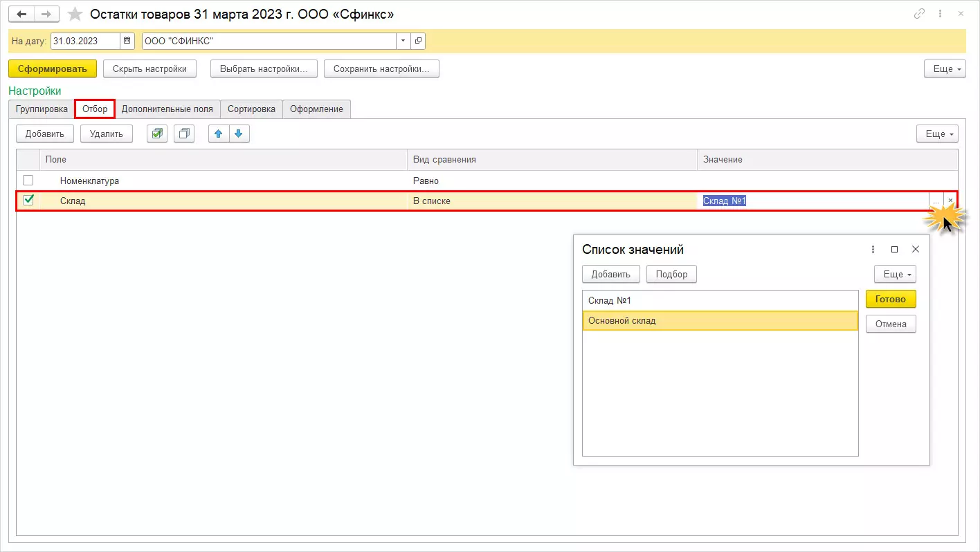This screenshot has height=552, width=980.
Task: Open the Еще menu in the filter toolbar
Action: [x=937, y=134]
